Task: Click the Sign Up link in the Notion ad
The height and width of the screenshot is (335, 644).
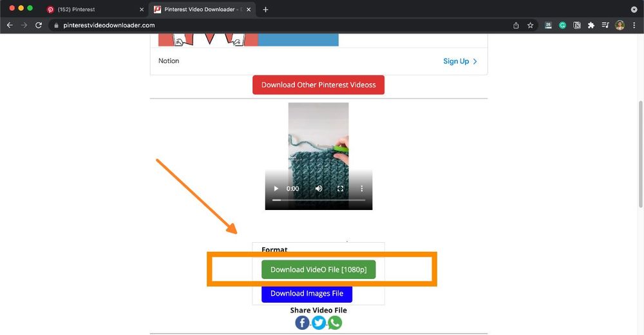Action: pos(460,61)
